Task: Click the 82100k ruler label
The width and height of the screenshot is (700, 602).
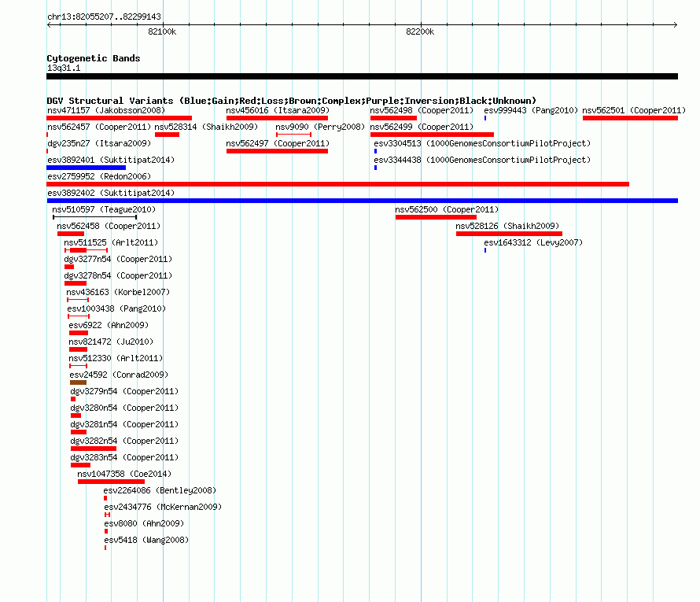Action: click(162, 31)
